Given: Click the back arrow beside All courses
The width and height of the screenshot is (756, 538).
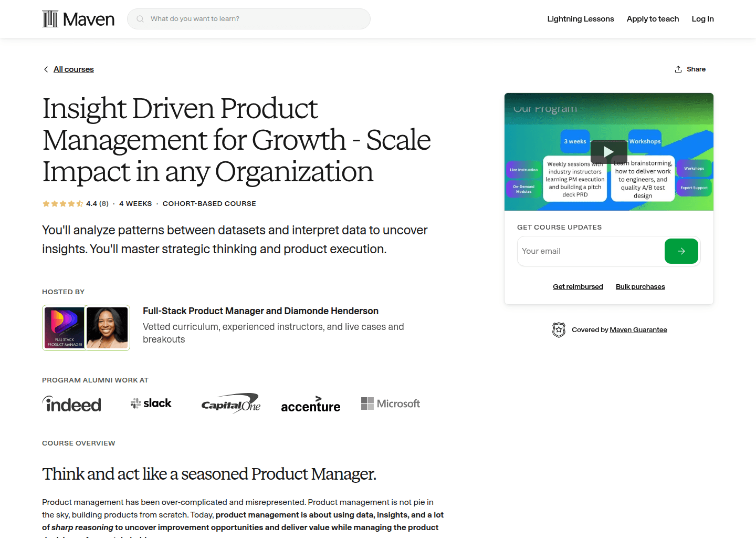Looking at the screenshot, I should point(46,69).
